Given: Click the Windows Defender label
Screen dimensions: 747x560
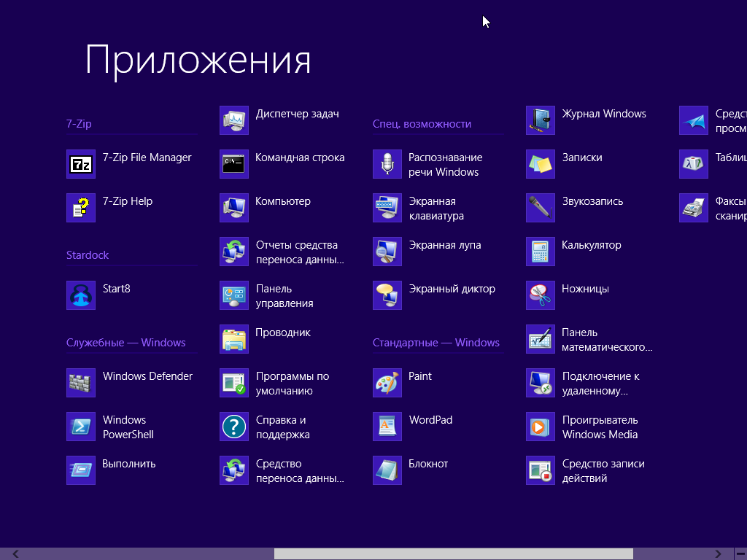Looking at the screenshot, I should tap(147, 376).
